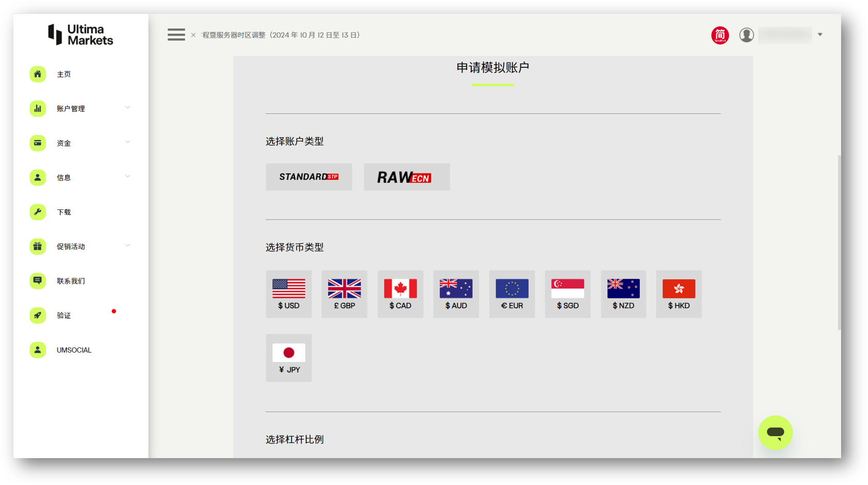Expand the 促销活动 submenu chevron
868x485 pixels.
tap(128, 246)
